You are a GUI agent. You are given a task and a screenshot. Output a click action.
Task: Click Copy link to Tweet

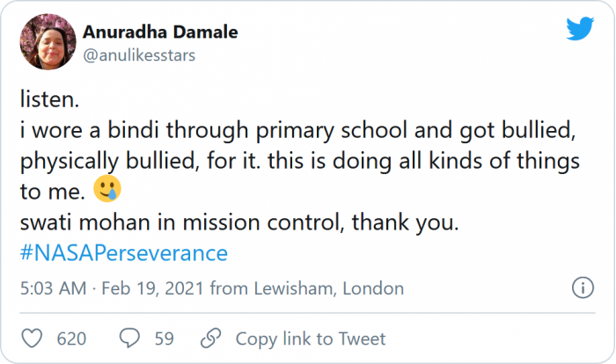pyautogui.click(x=311, y=339)
